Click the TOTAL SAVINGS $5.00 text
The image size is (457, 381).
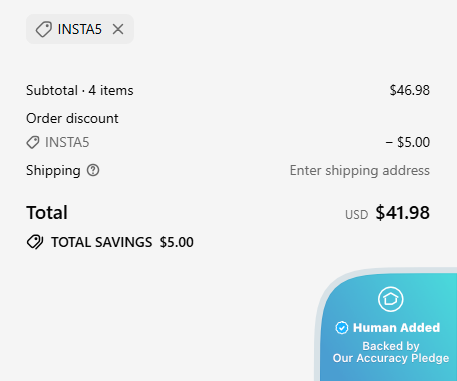click(122, 242)
